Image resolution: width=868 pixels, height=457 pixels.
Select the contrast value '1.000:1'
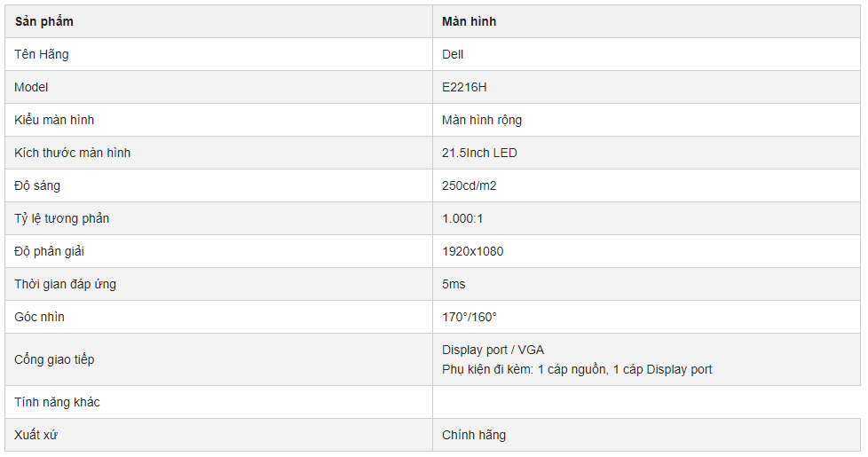(x=462, y=218)
